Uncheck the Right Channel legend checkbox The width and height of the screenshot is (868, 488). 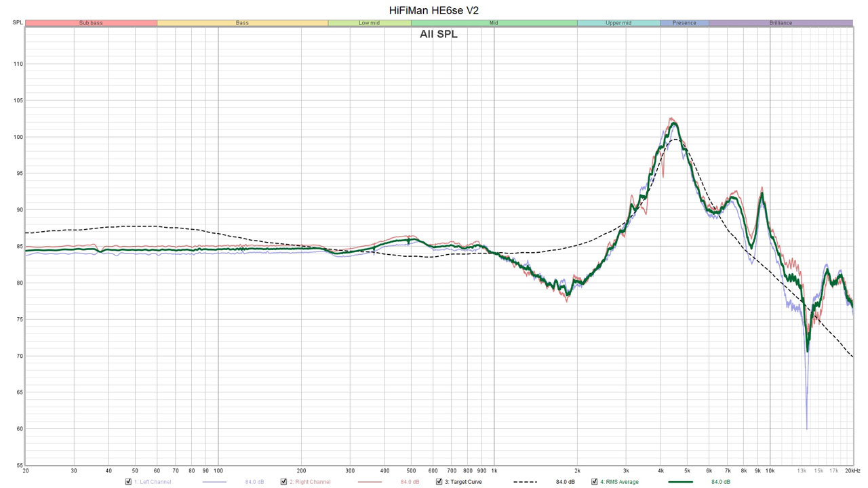click(283, 482)
